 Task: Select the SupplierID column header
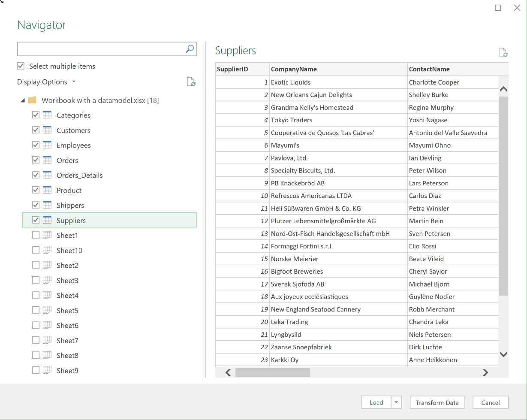(242, 69)
